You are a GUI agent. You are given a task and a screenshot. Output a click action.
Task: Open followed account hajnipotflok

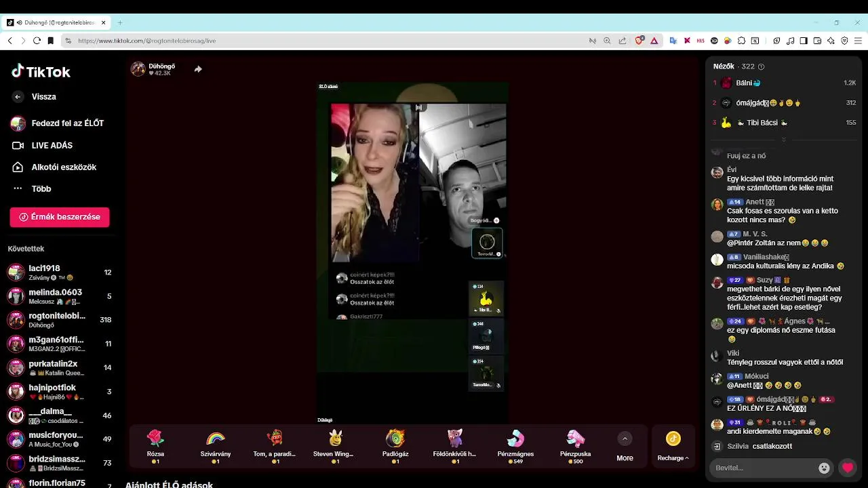click(x=60, y=392)
